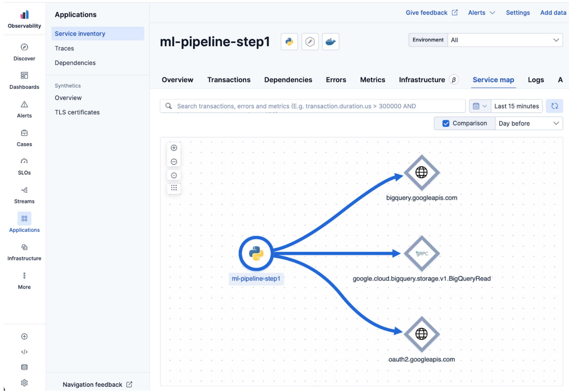Click the Docker container icon
The height and width of the screenshot is (392, 569).
(x=331, y=41)
